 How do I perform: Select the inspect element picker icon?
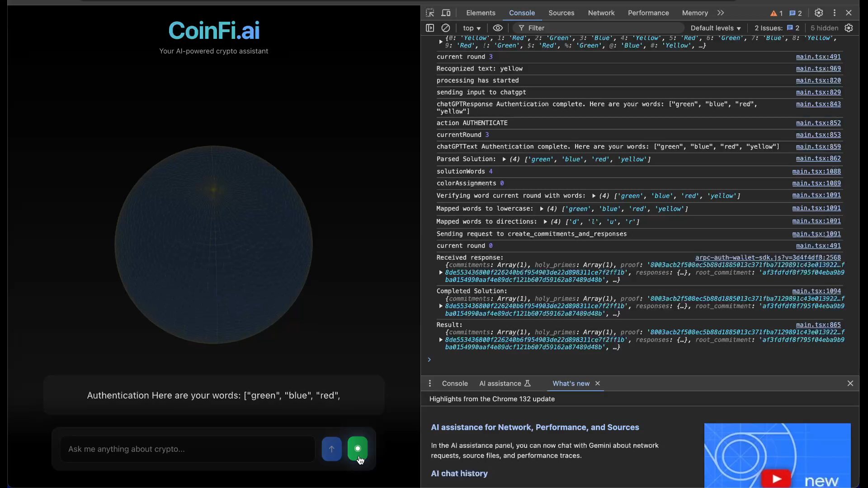pos(430,13)
